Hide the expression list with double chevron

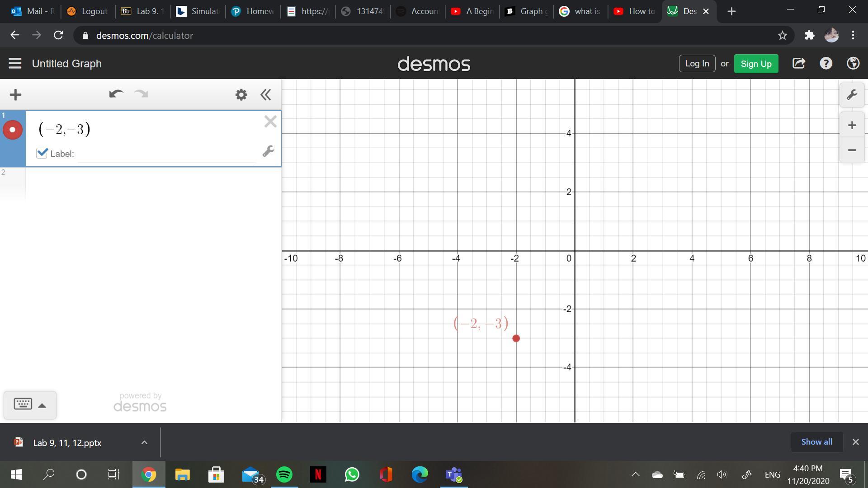pos(266,94)
